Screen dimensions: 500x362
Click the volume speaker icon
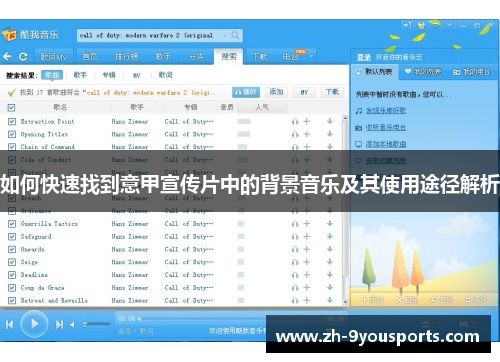point(72,324)
